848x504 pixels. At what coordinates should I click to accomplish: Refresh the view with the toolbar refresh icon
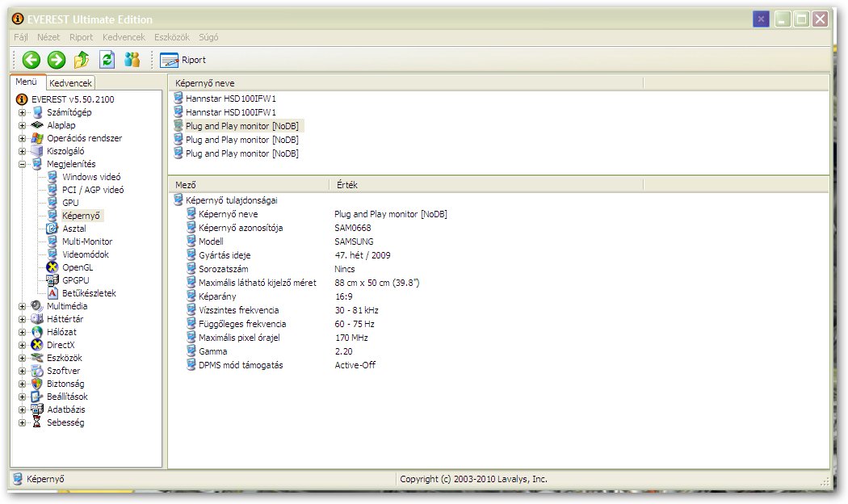(107, 60)
